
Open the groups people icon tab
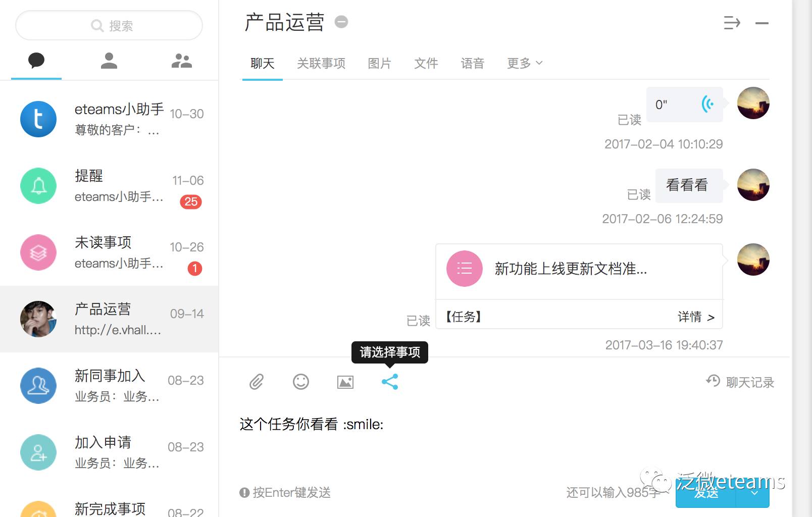pyautogui.click(x=182, y=61)
